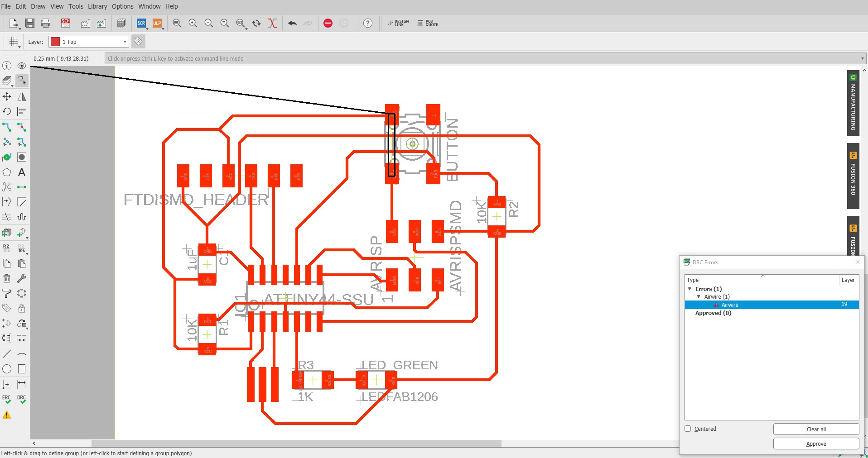Collapse the Errors (1) tree node
This screenshot has height=458, width=868.
690,289
